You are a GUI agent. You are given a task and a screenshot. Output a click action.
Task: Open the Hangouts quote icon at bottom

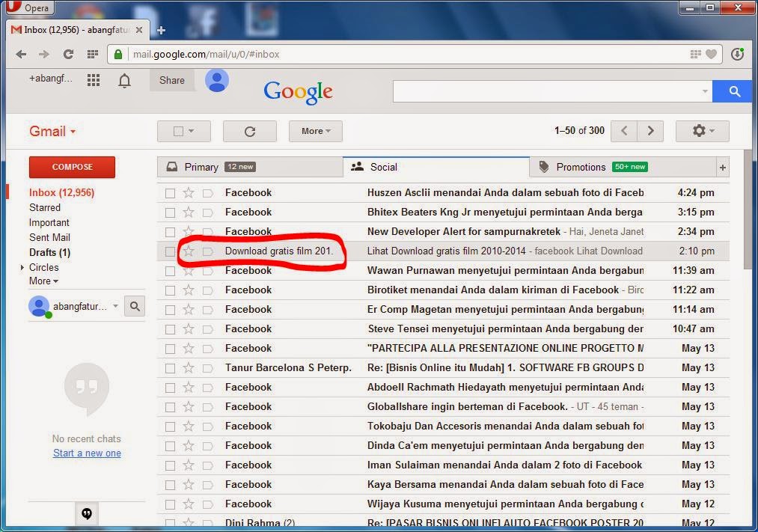click(x=87, y=513)
